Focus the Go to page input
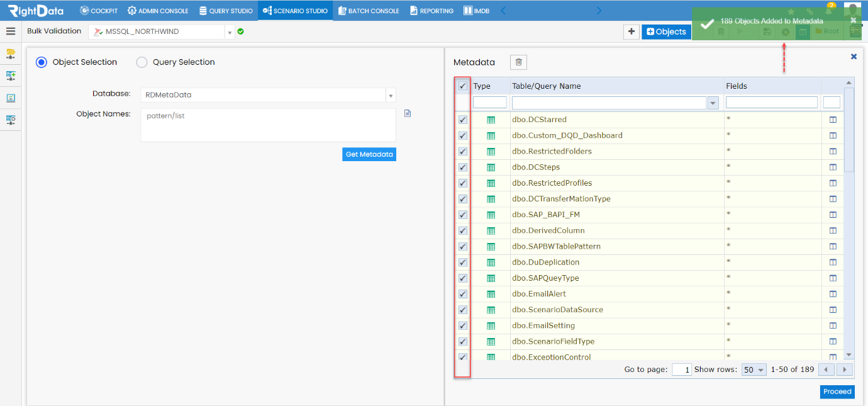Viewport: 868px width, 406px height. (682, 370)
